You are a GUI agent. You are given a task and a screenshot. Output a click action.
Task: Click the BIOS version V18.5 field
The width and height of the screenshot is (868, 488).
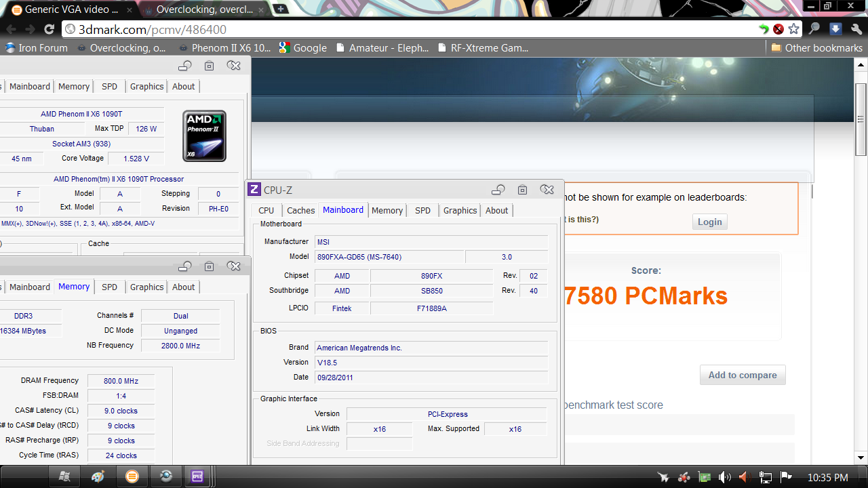click(x=431, y=363)
